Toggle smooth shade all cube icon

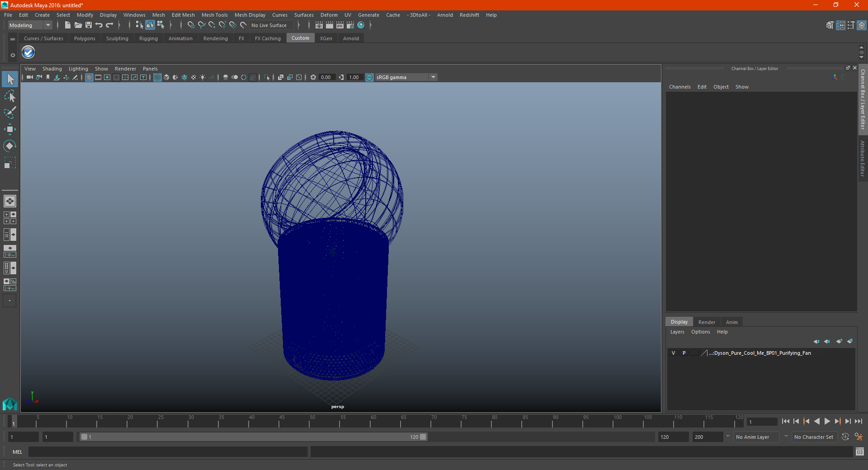[166, 77]
